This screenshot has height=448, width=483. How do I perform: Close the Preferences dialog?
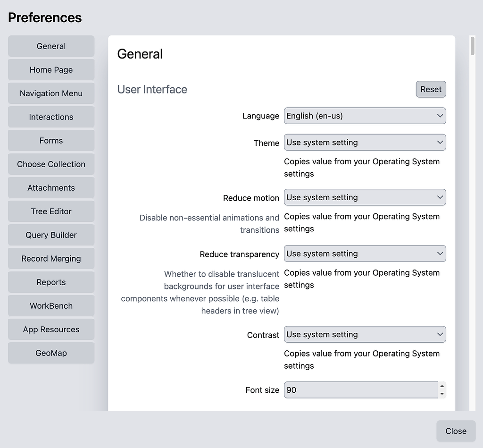[x=456, y=431]
